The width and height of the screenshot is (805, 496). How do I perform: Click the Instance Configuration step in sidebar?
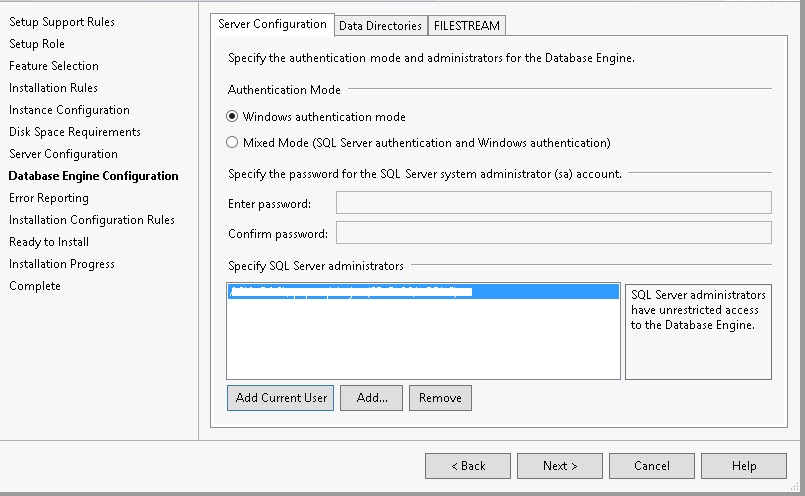click(x=69, y=110)
